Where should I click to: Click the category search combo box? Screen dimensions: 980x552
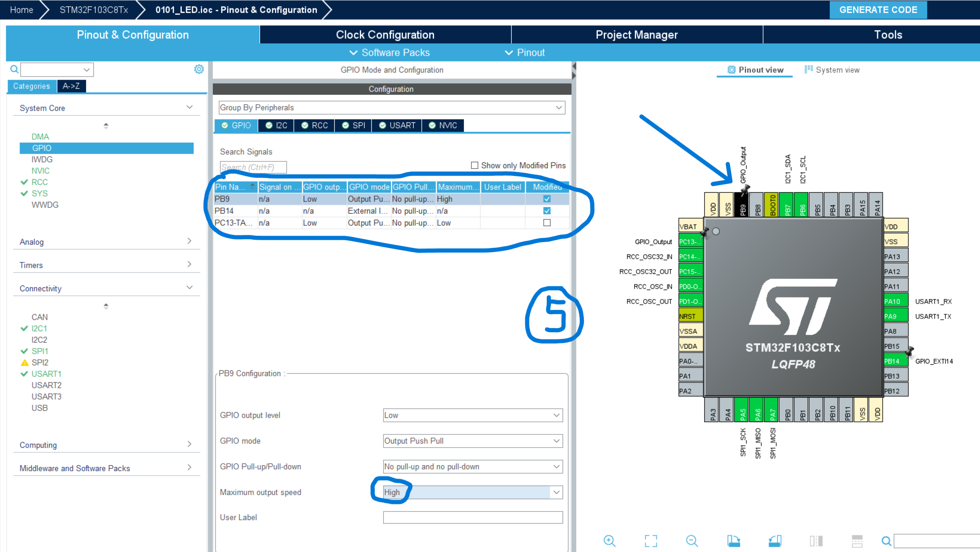point(57,70)
